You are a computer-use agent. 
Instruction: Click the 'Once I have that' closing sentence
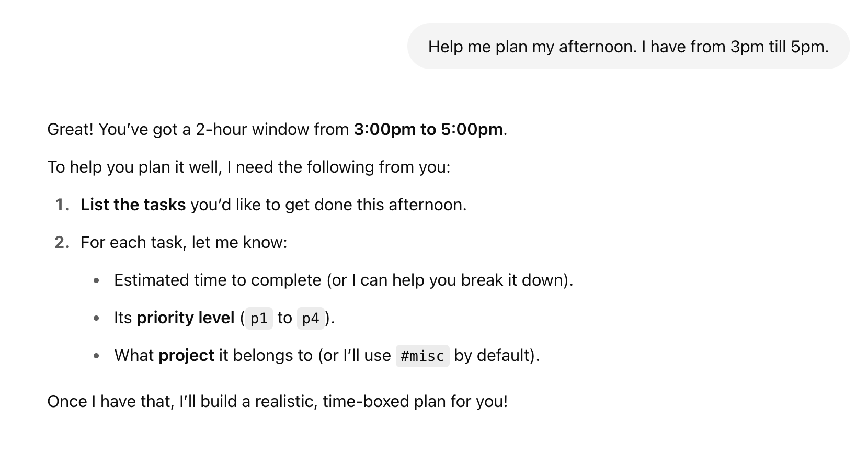click(x=277, y=401)
